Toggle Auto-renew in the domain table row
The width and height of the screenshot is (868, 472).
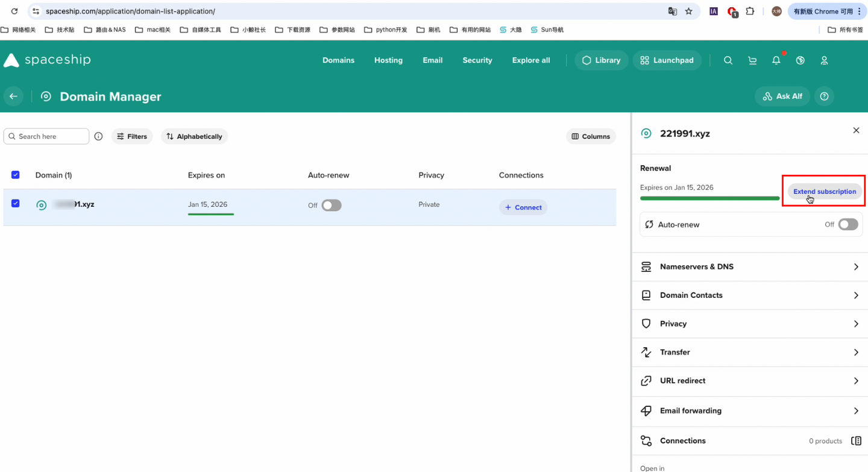332,206
